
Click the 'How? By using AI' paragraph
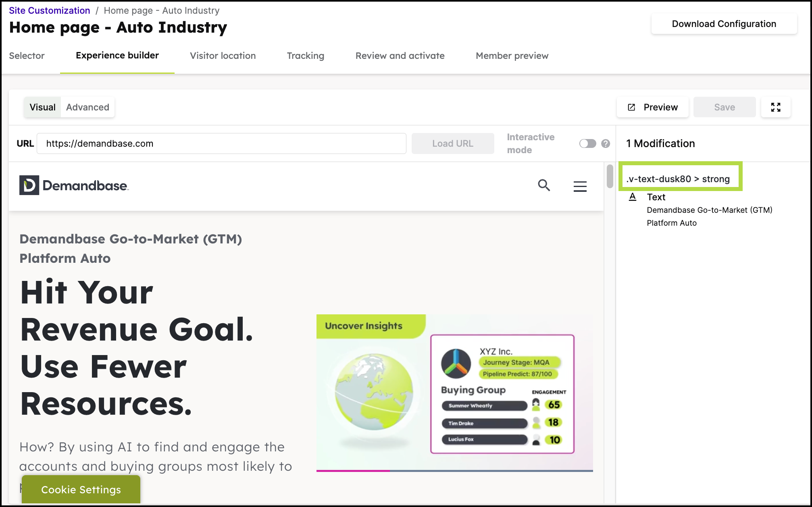156,457
